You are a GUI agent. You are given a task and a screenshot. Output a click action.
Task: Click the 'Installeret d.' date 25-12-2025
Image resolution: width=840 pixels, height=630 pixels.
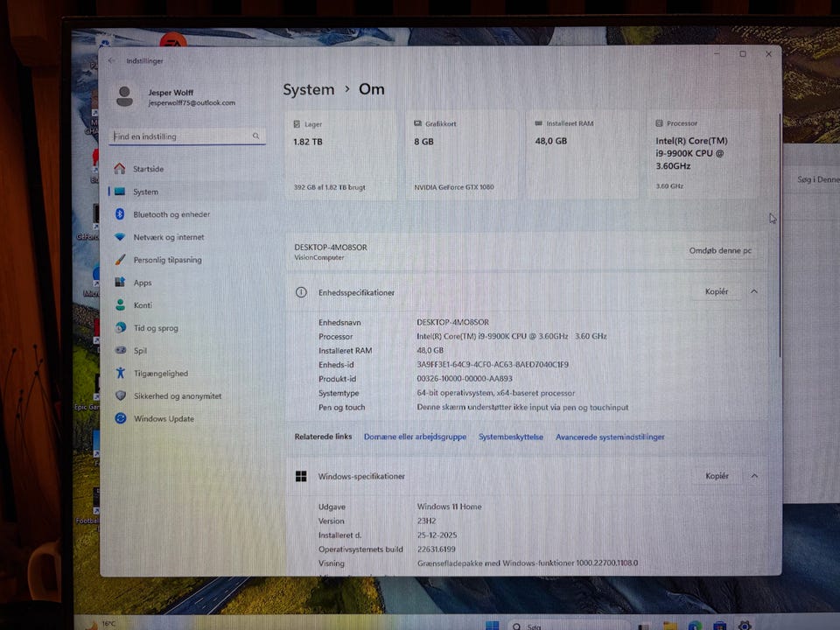pyautogui.click(x=437, y=535)
